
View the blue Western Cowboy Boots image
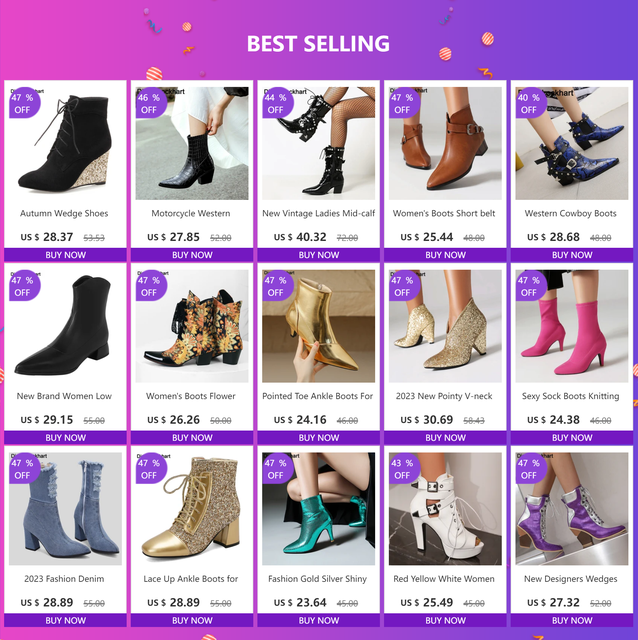571,143
